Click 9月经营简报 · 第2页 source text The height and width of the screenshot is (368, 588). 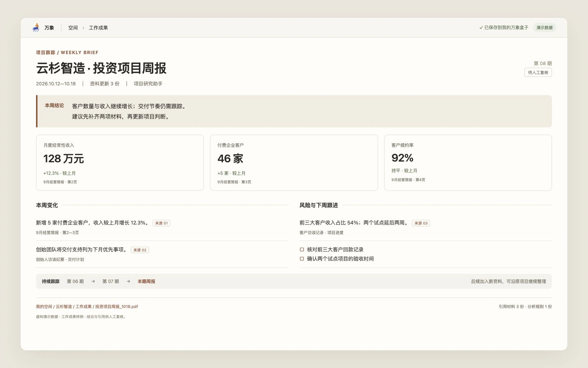pyautogui.click(x=60, y=182)
